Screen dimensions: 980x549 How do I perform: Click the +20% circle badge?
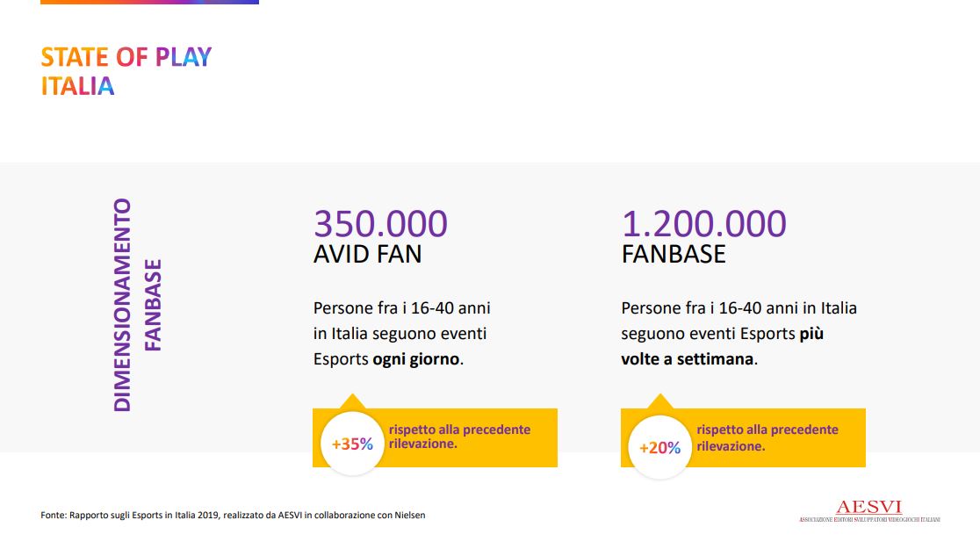pos(660,447)
